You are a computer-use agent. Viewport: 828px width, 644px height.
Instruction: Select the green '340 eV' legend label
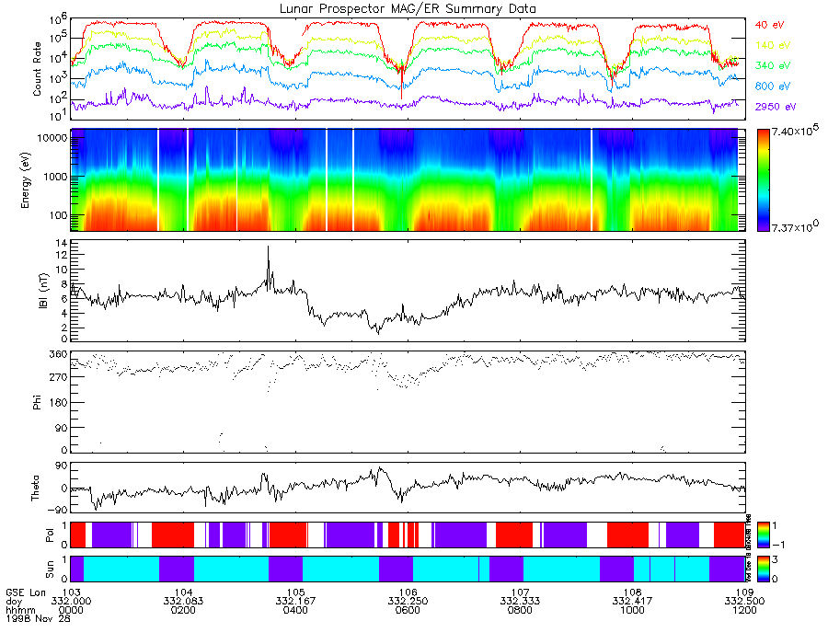click(x=773, y=65)
